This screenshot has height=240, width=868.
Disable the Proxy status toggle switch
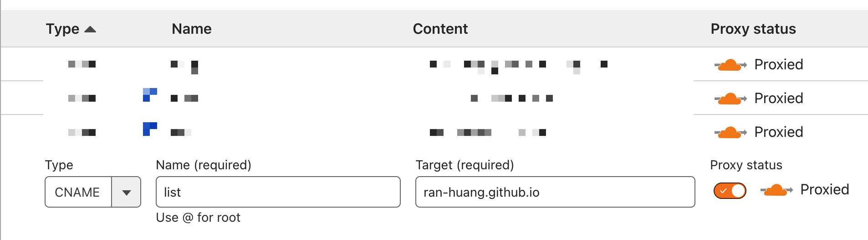point(730,190)
